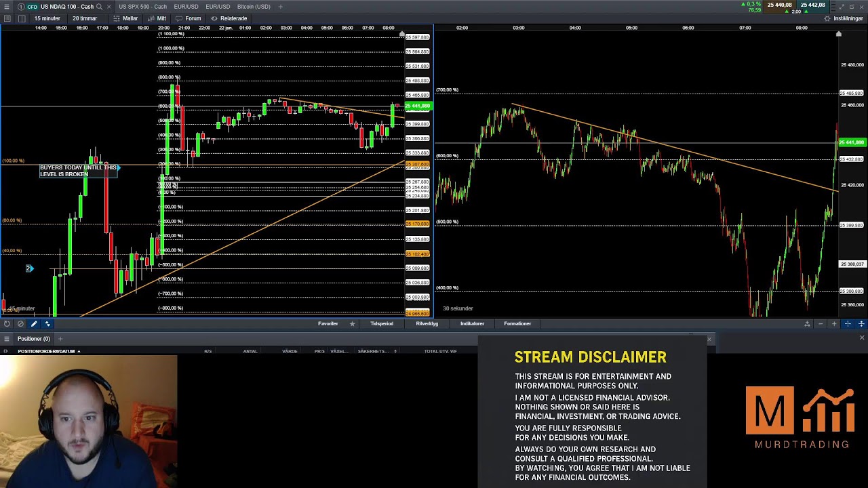This screenshot has width=868, height=488.
Task: Open the Mitt menu
Action: [157, 18]
